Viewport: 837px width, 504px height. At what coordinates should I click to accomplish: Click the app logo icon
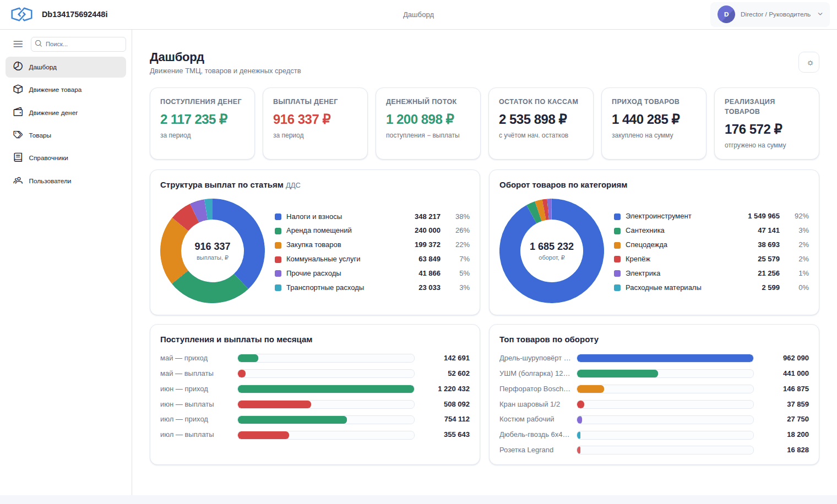tap(21, 14)
